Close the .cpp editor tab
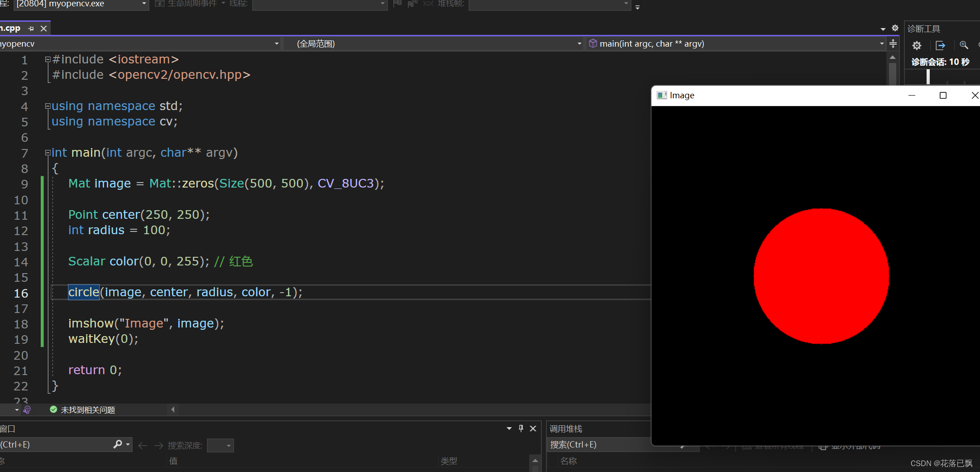 pos(43,29)
